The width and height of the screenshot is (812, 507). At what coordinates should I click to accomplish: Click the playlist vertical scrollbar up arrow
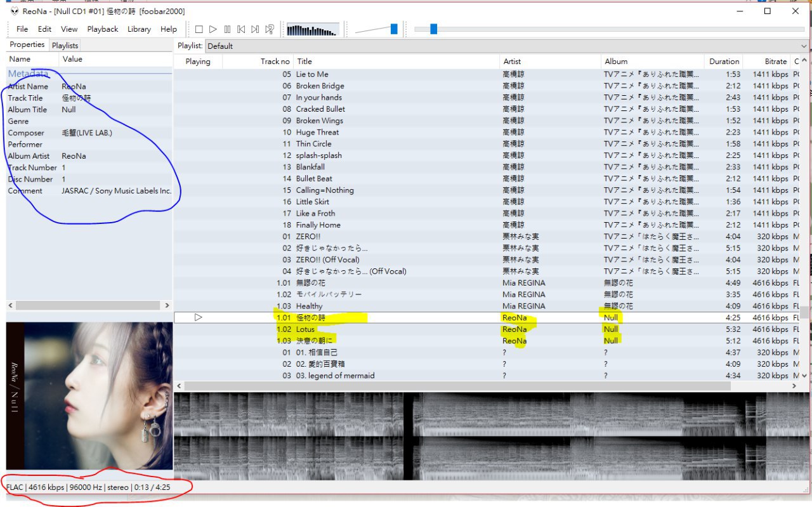coord(805,61)
